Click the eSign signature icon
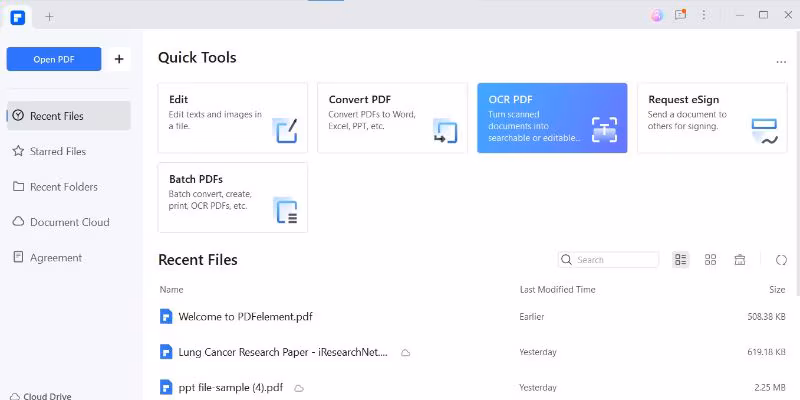Viewport: 800px width, 400px height. click(x=765, y=131)
